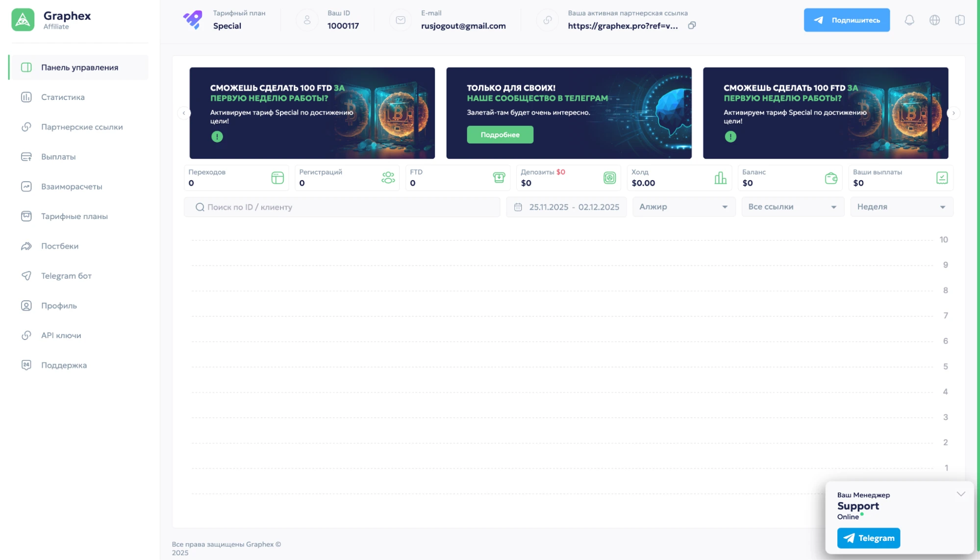This screenshot has width=980, height=560.
Task: Open Взаиморасчеты page
Action: click(x=79, y=187)
